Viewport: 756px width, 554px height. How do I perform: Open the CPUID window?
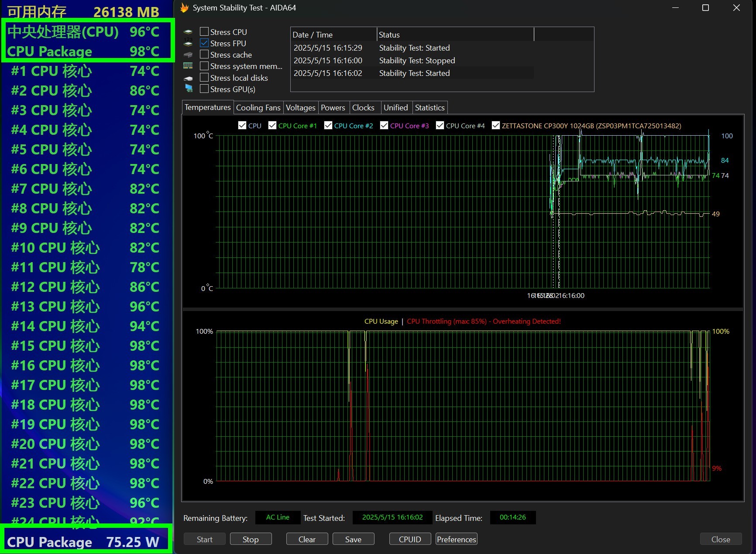[410, 539]
